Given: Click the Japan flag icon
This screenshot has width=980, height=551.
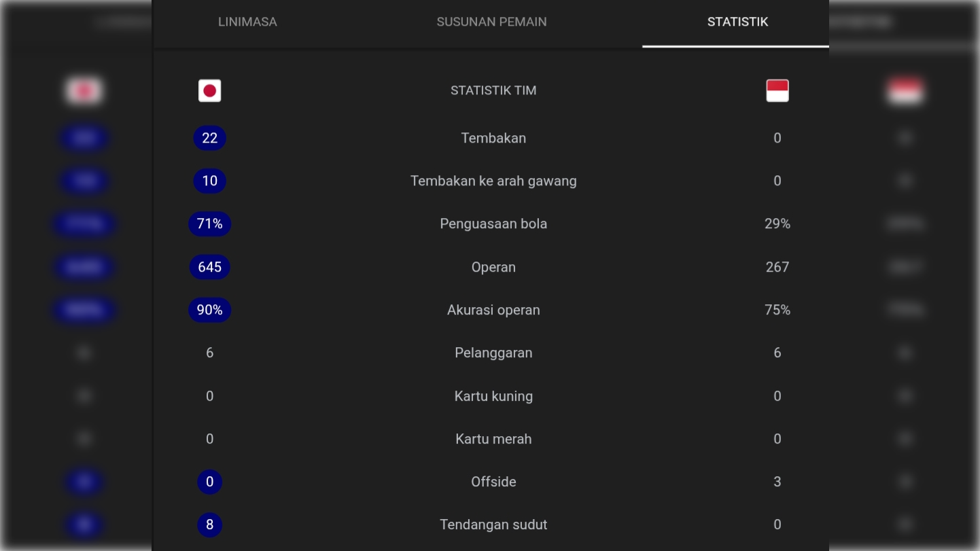Looking at the screenshot, I should tap(209, 91).
